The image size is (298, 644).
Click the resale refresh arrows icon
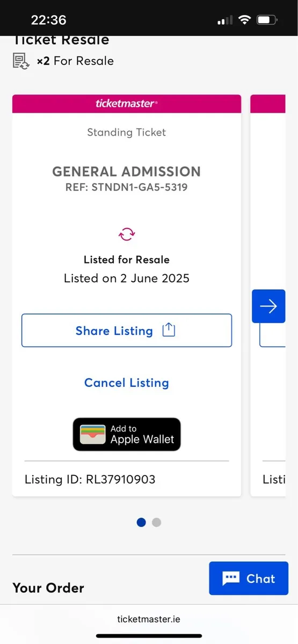127,234
